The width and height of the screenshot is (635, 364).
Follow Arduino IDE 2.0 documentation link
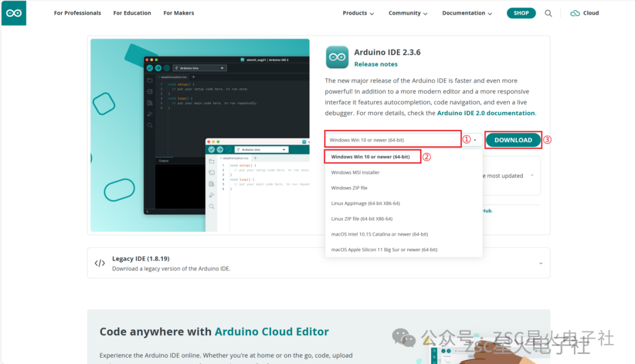486,113
